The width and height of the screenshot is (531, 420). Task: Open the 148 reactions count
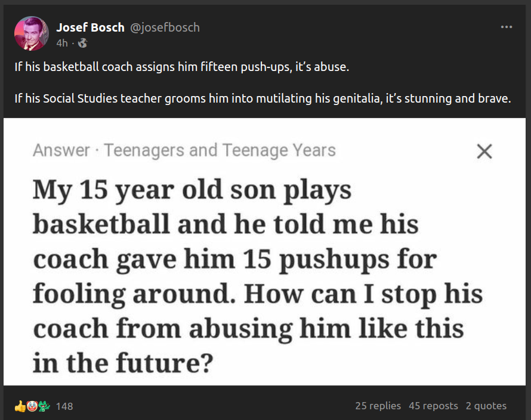click(x=64, y=406)
